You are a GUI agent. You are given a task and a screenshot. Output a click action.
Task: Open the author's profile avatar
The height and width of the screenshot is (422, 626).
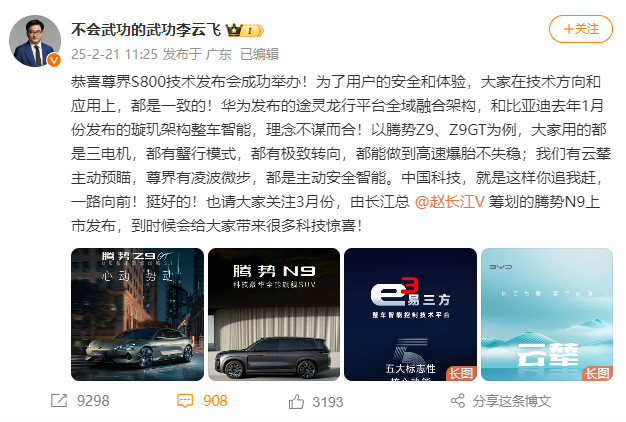point(35,41)
